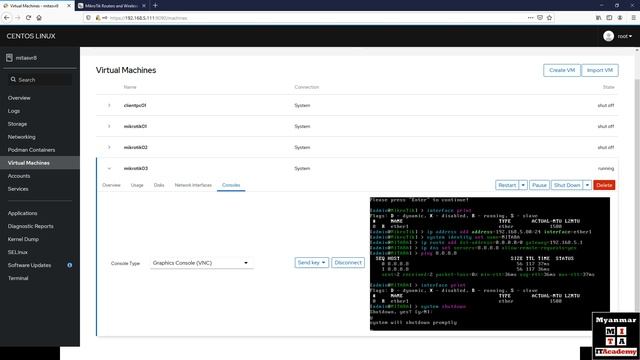
Task: Open Overview in the sidebar
Action: 19,98
